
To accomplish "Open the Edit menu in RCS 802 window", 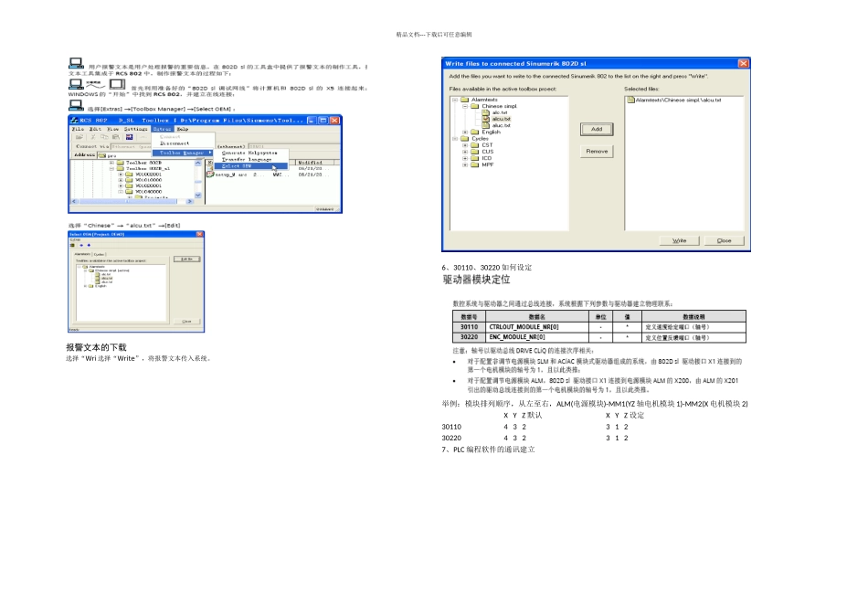I will [96, 129].
